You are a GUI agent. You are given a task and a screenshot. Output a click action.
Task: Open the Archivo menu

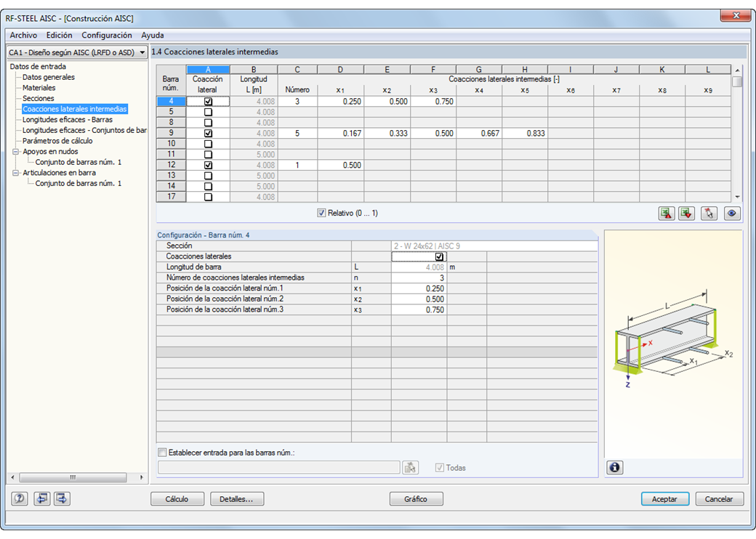tap(23, 35)
